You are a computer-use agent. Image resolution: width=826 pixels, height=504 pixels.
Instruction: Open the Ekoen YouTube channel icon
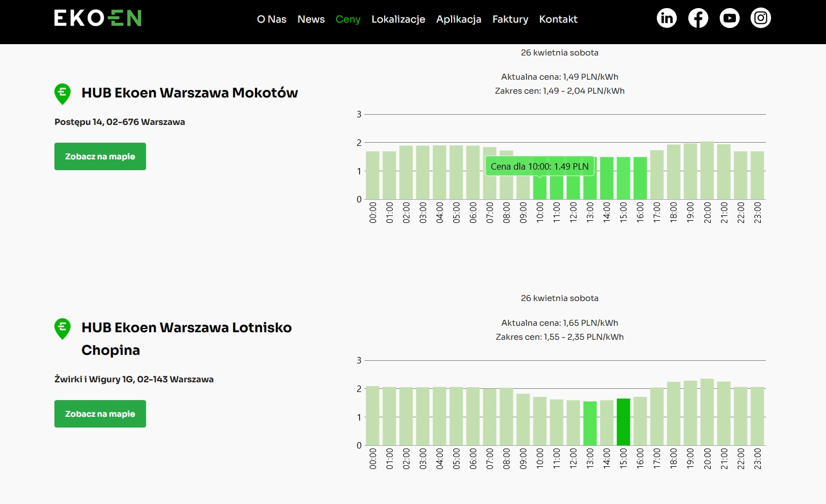[730, 18]
